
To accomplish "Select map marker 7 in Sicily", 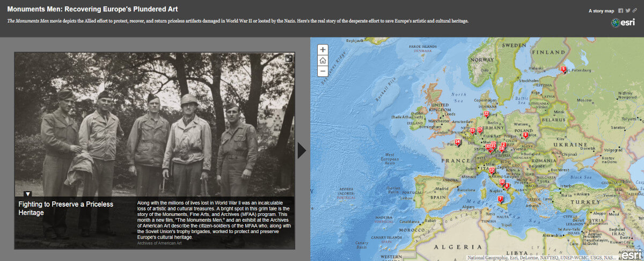I will 500,199.
